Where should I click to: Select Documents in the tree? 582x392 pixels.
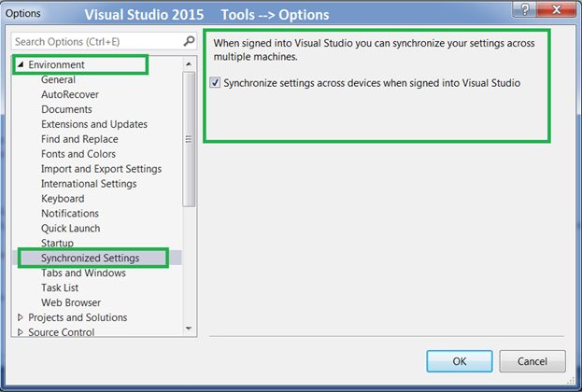66,109
